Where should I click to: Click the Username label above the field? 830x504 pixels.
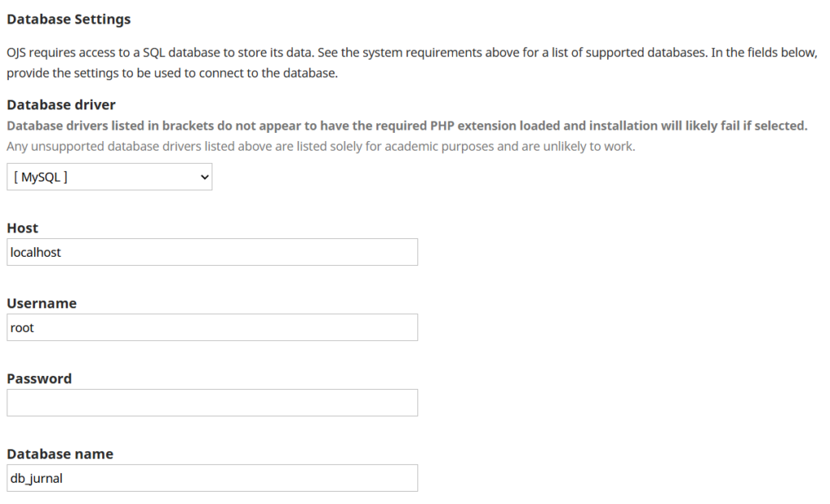(x=41, y=303)
